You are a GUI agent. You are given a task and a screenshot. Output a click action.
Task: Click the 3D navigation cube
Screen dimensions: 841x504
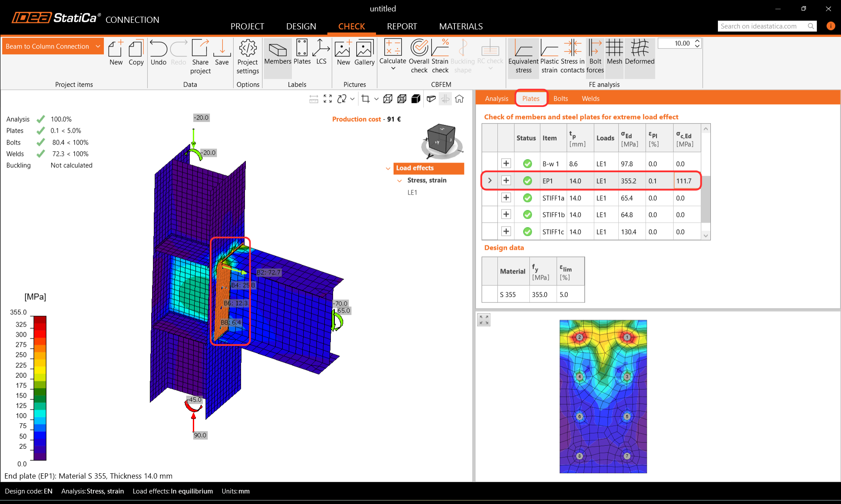(441, 140)
